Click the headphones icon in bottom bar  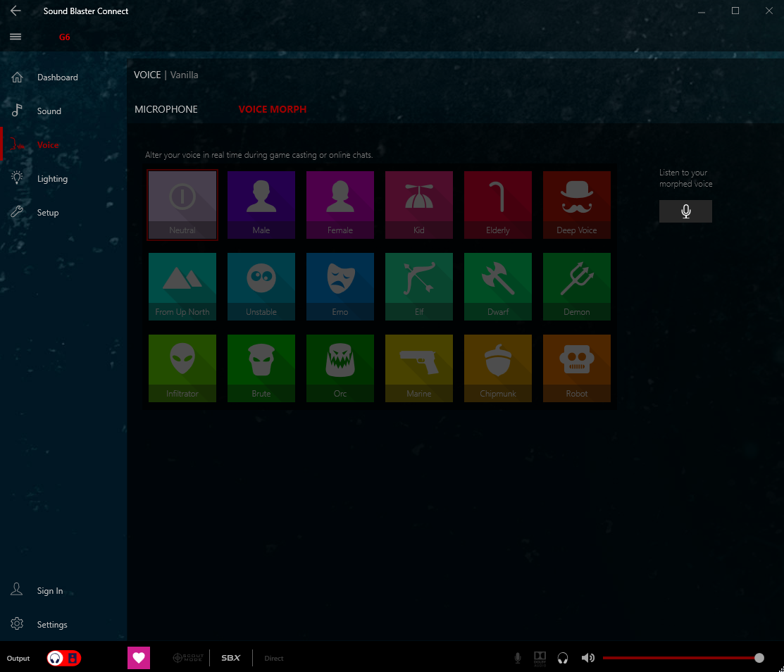(x=563, y=658)
